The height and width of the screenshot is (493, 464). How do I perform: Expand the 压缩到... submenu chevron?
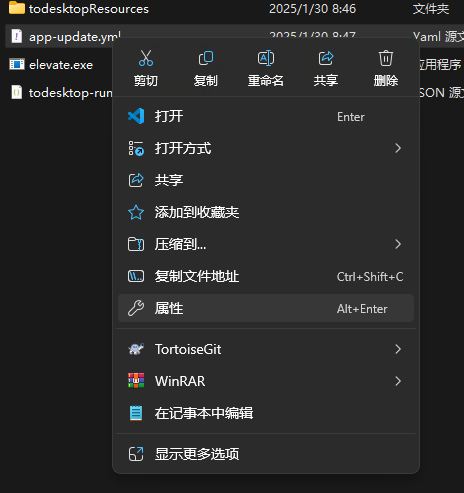(x=398, y=244)
